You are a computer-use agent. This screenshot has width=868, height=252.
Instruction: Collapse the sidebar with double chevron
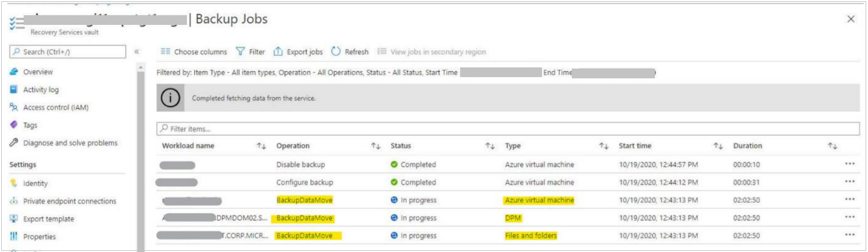tap(136, 52)
